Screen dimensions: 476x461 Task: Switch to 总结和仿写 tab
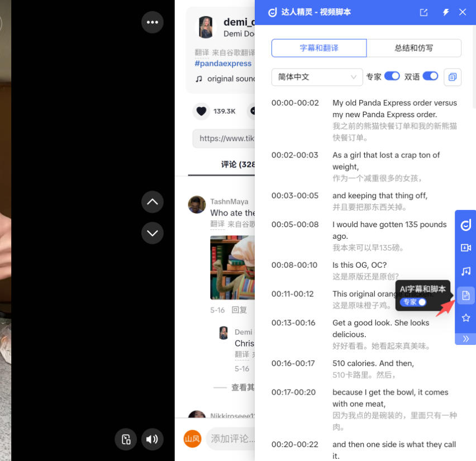pyautogui.click(x=414, y=48)
